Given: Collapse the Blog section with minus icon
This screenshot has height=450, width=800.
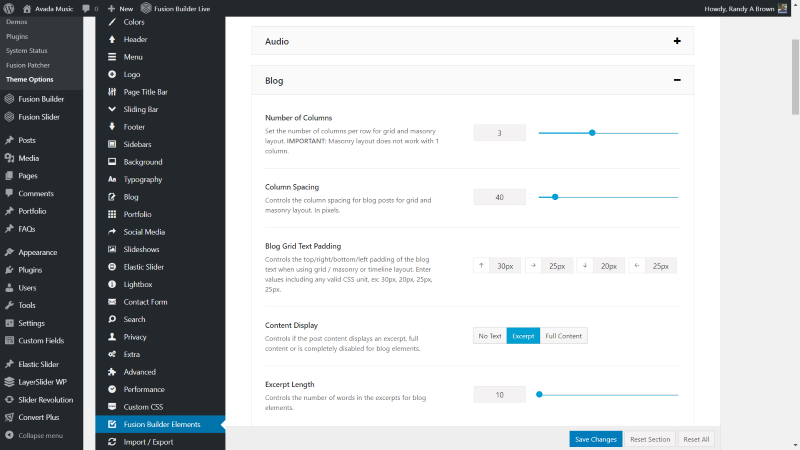Looking at the screenshot, I should click(x=677, y=80).
